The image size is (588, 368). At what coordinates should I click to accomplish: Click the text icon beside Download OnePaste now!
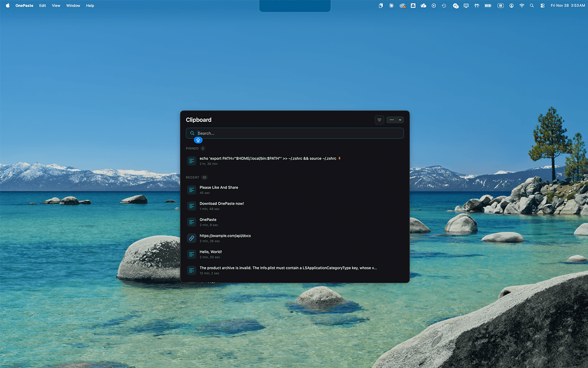[x=192, y=206]
